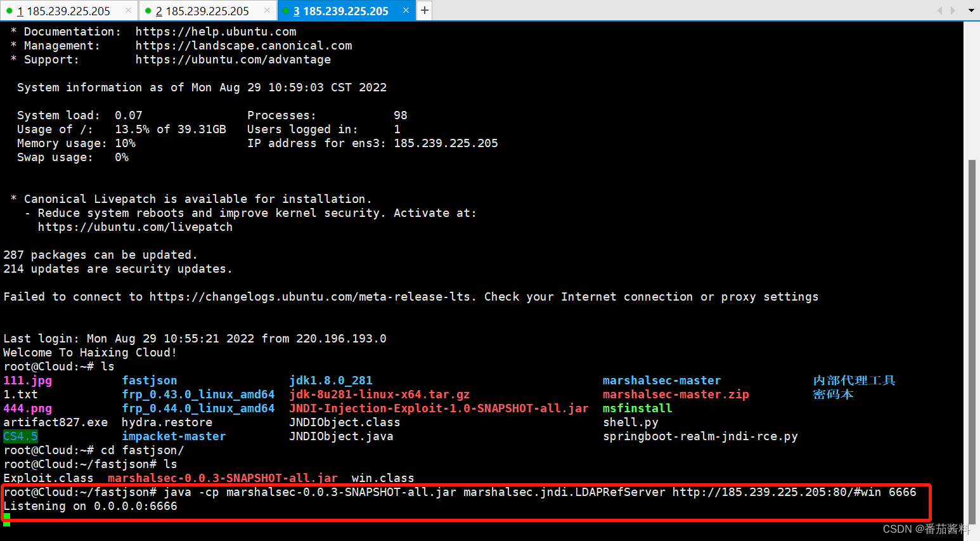Close session tab 3

click(406, 10)
